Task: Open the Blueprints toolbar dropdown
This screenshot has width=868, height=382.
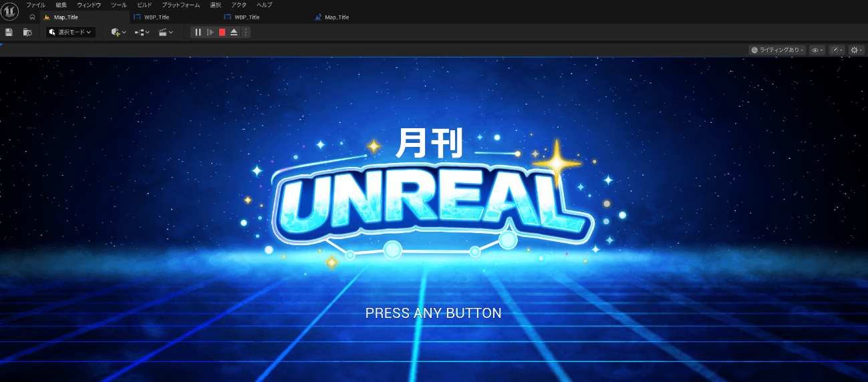Action: (x=142, y=32)
